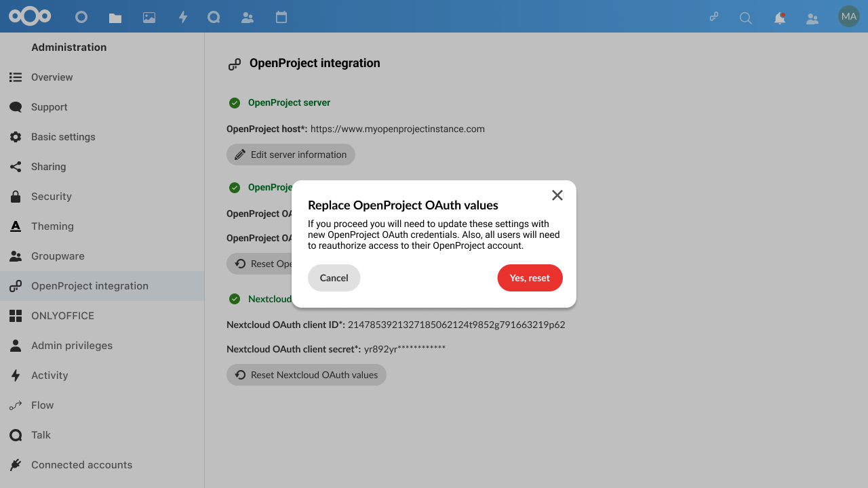Confirm with Yes, reset button
The height and width of the screenshot is (488, 868).
click(x=530, y=278)
